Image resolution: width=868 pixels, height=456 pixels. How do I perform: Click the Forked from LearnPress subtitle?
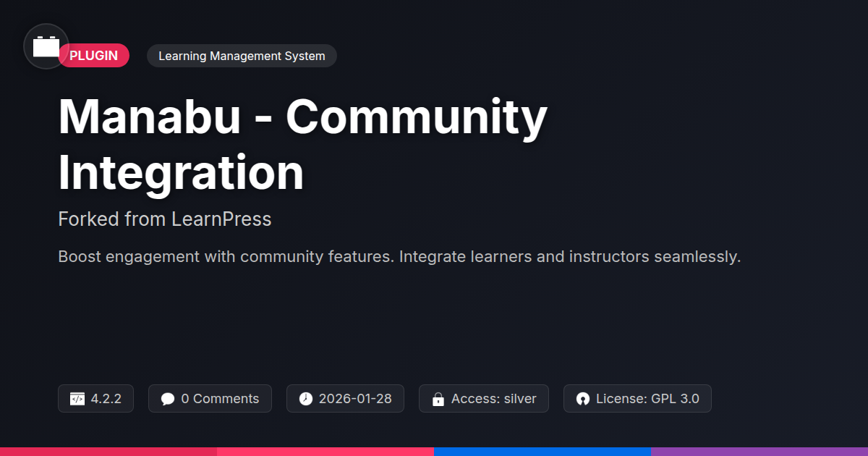click(165, 219)
